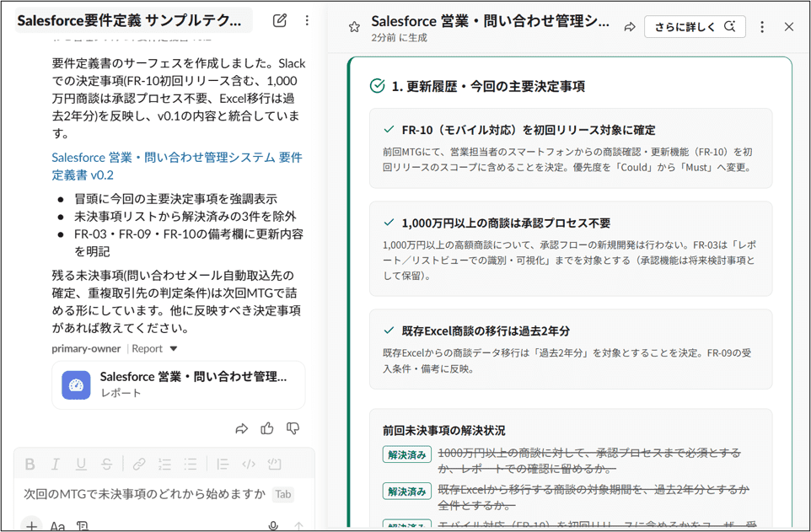811x532 pixels.
Task: Click the FR-10(モバイル対応) decision card title
Action: coord(529,130)
